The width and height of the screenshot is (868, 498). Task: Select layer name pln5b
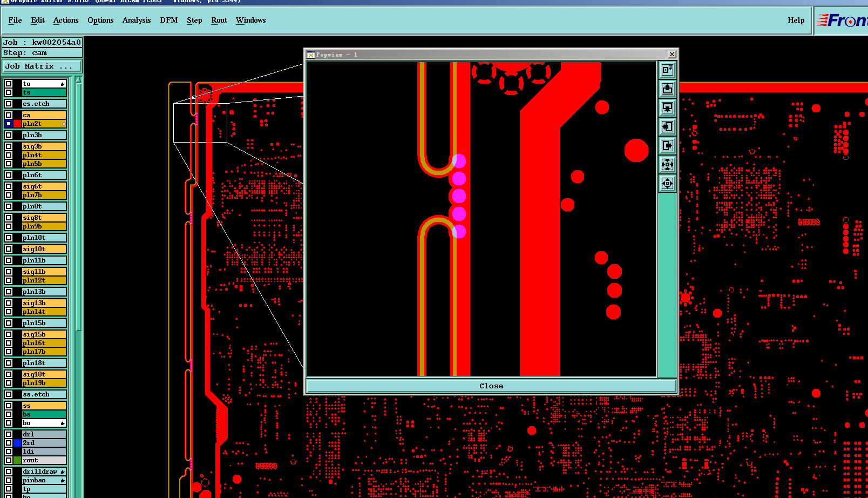click(x=44, y=164)
